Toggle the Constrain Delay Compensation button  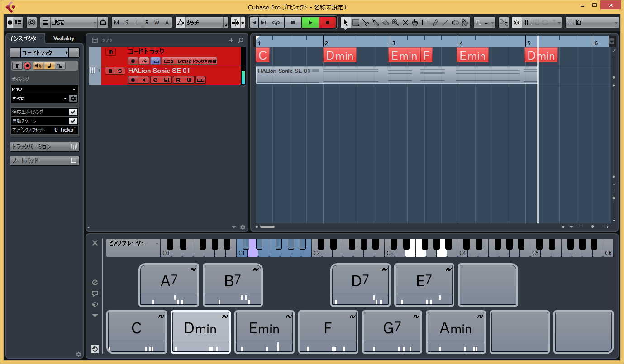(32, 23)
